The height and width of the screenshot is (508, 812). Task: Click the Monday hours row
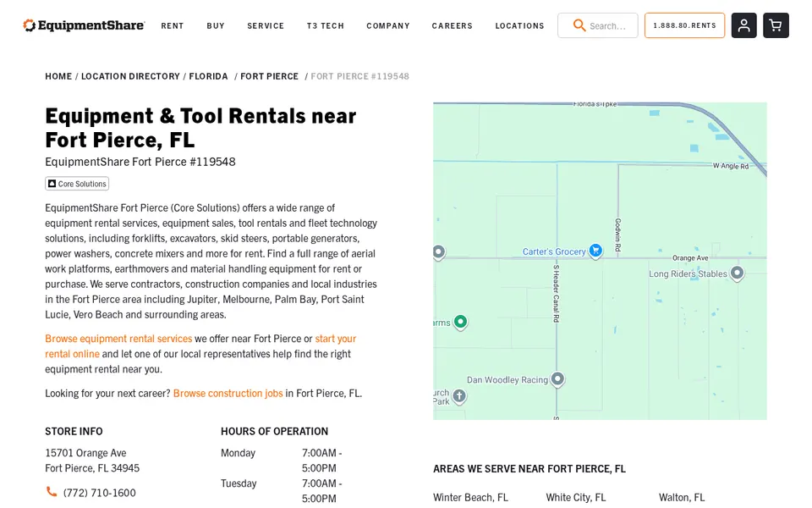coord(282,461)
